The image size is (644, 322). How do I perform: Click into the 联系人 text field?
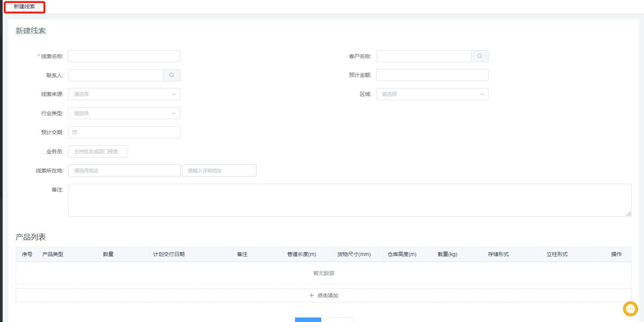pyautogui.click(x=115, y=75)
